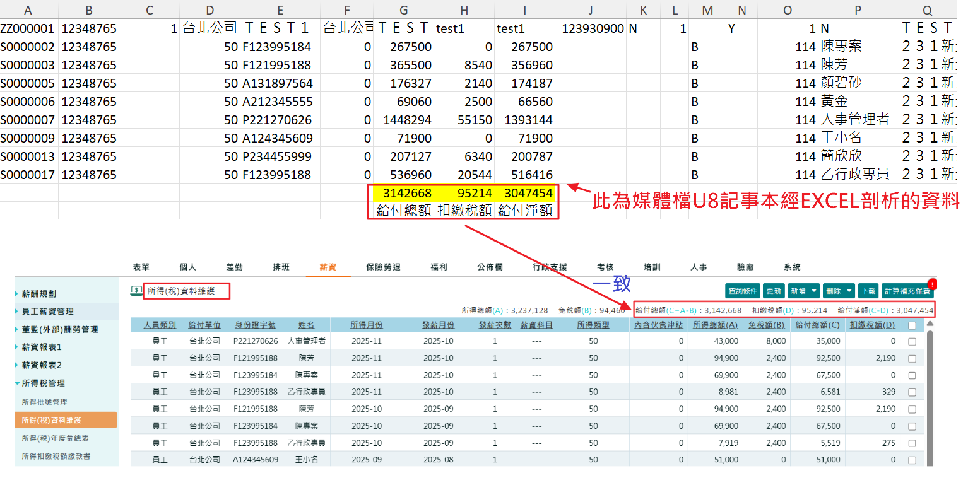Switch to the 差勤 tab

click(234, 267)
